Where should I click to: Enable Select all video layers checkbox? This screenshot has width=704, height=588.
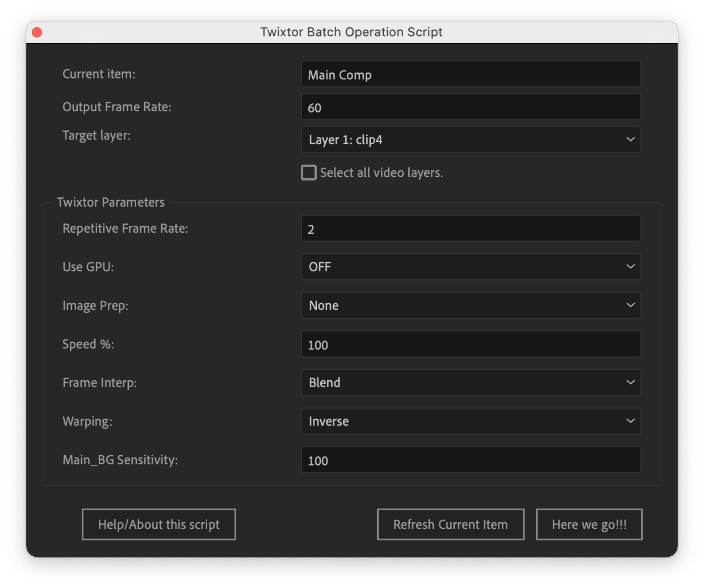[x=309, y=173]
